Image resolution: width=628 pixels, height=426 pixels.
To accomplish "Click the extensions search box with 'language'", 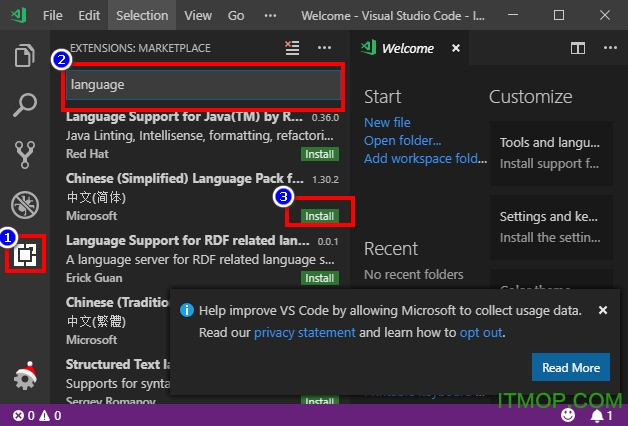I will point(203,85).
